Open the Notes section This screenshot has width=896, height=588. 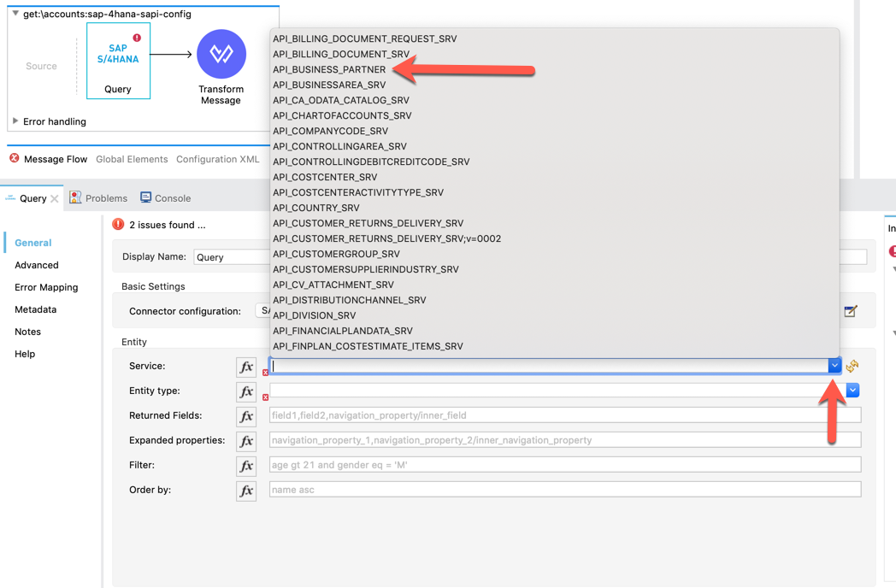[27, 332]
